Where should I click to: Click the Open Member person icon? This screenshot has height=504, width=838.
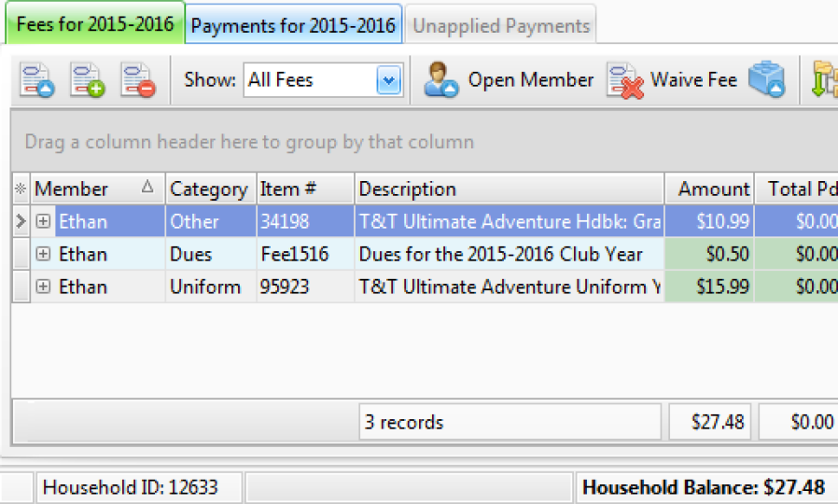point(440,80)
